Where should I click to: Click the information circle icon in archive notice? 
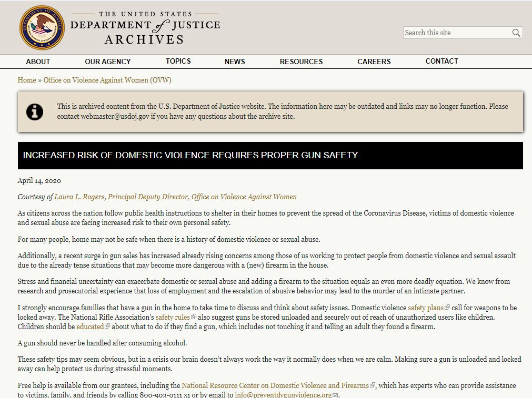pyautogui.click(x=35, y=111)
